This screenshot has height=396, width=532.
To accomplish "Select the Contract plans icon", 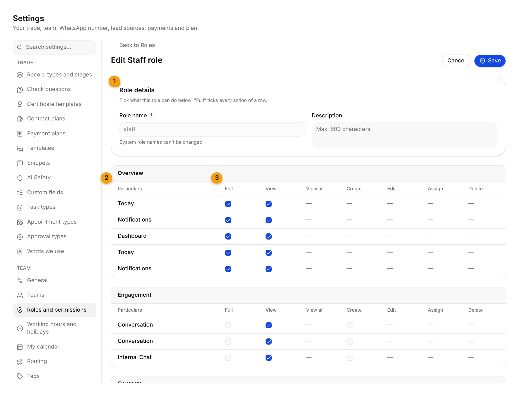I will (20, 119).
